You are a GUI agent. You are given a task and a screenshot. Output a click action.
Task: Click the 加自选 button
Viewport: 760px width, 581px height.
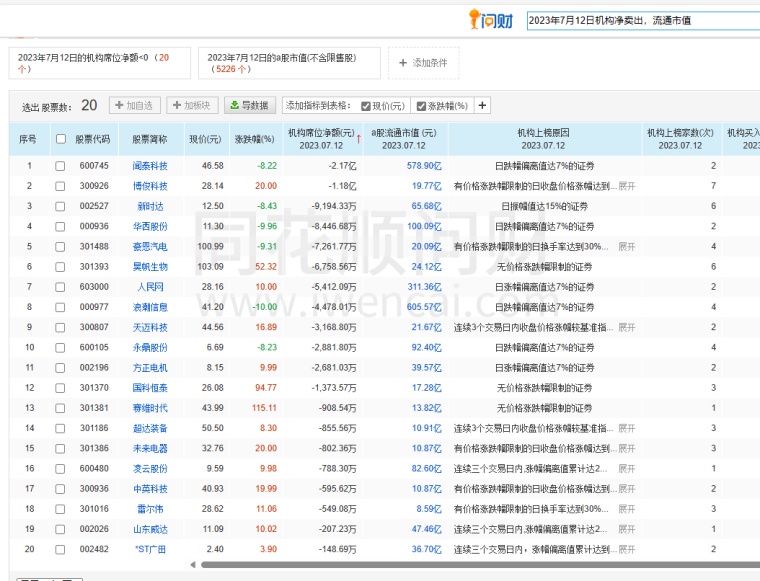135,105
